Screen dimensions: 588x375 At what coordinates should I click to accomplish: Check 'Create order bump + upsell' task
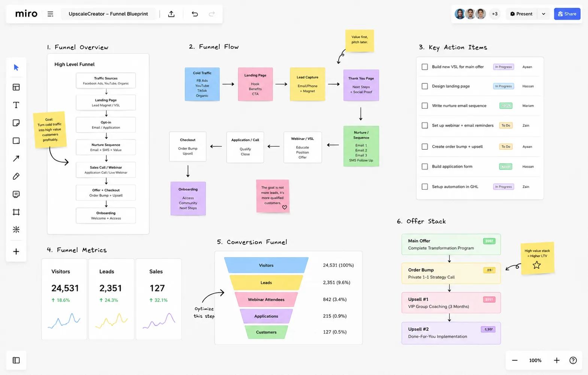coord(425,147)
